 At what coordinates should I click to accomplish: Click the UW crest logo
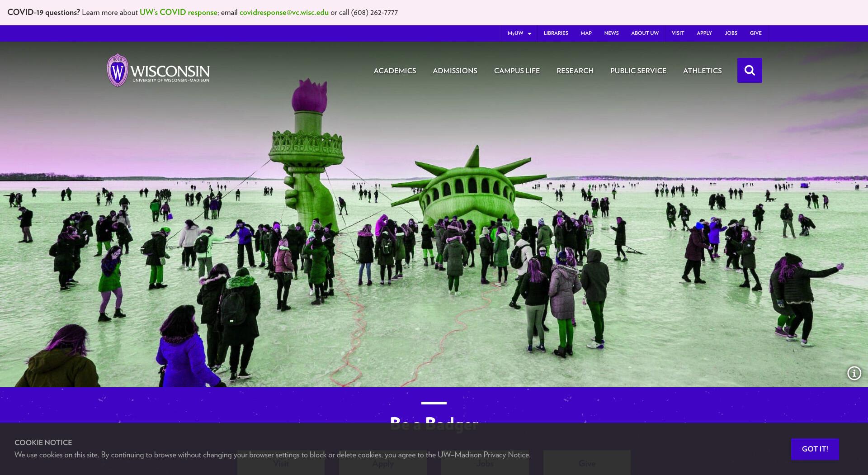[x=118, y=71]
